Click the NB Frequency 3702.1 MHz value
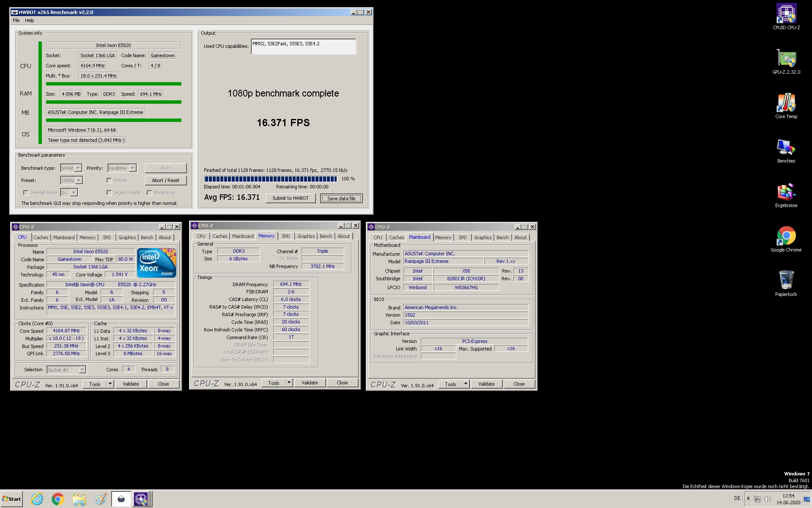 323,266
